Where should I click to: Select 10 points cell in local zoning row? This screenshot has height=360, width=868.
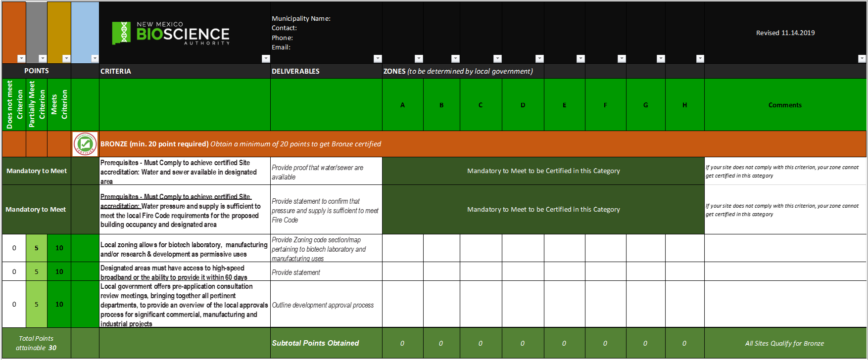tap(59, 248)
